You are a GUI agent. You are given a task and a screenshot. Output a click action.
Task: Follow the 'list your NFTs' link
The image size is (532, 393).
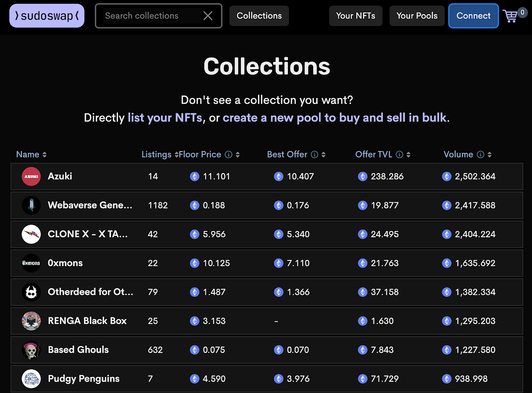[165, 118]
